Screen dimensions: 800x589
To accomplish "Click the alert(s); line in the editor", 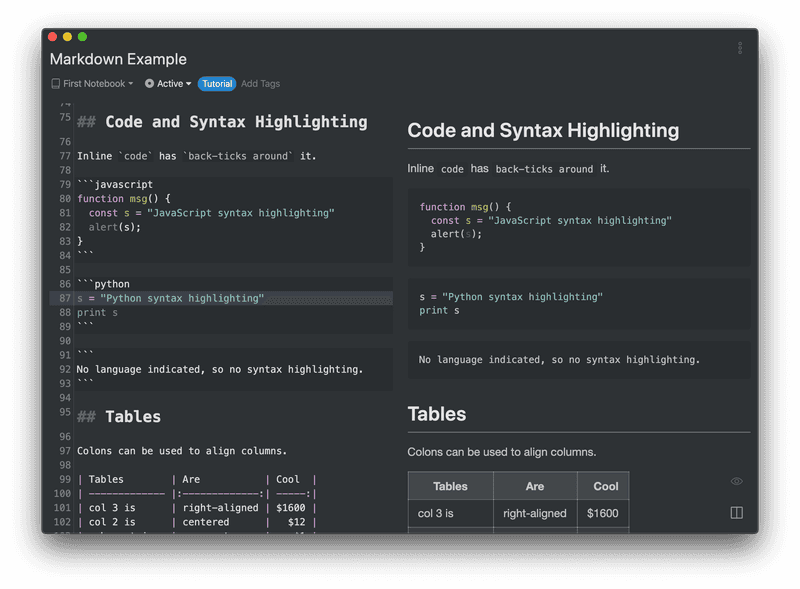I will pyautogui.click(x=115, y=227).
